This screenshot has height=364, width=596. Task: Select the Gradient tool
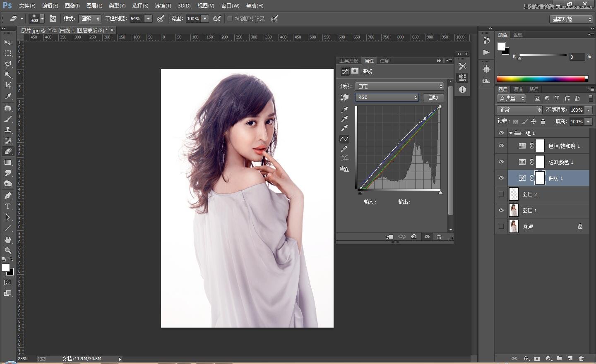pos(8,162)
